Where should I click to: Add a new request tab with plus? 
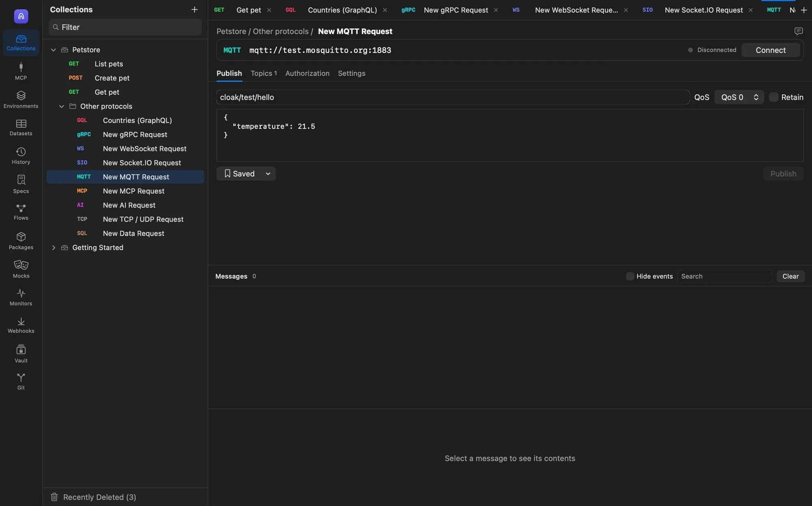coord(803,10)
